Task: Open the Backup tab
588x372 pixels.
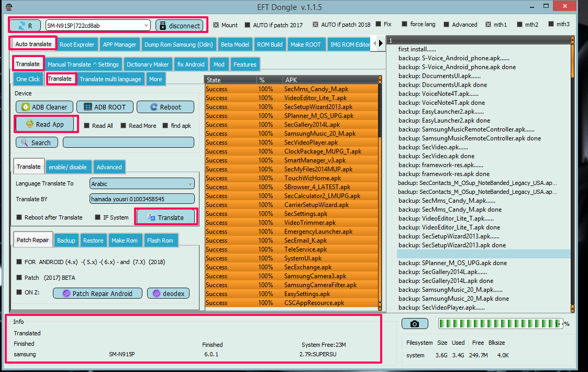Action: pyautogui.click(x=66, y=240)
